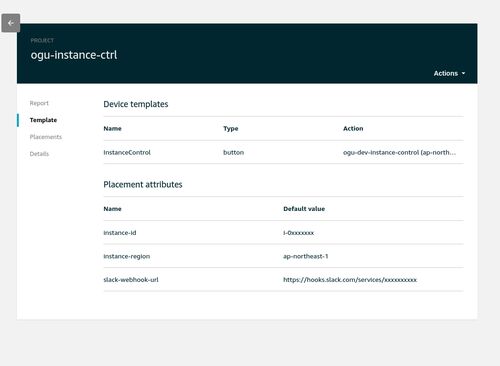The width and height of the screenshot is (500, 366).
Task: Select the instance-region attribute name
Action: 127,256
